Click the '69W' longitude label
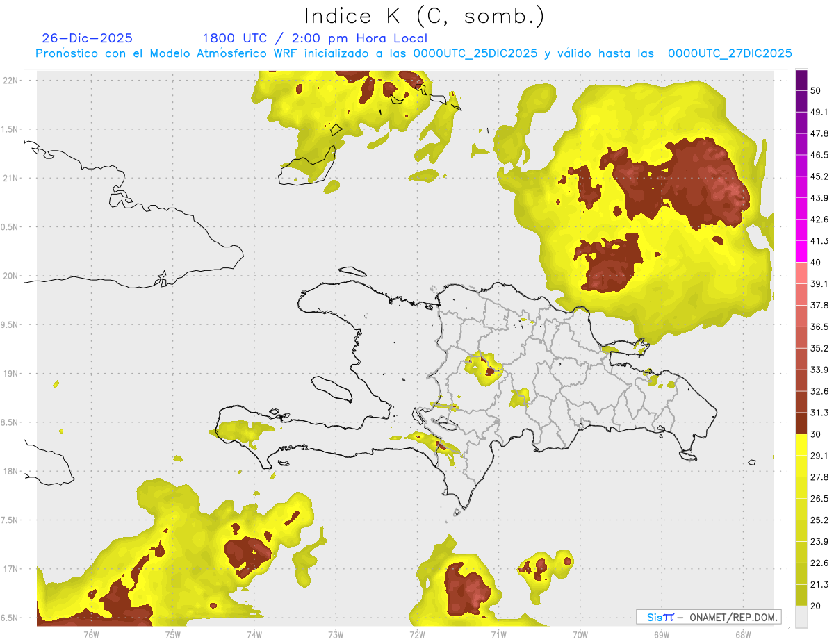Viewport: 834px width, 644px height. coord(661,634)
